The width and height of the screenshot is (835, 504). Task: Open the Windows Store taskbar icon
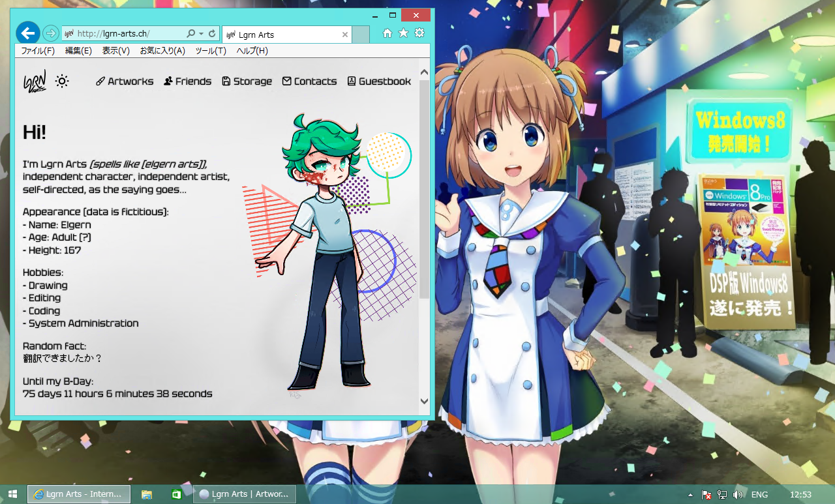(x=176, y=494)
